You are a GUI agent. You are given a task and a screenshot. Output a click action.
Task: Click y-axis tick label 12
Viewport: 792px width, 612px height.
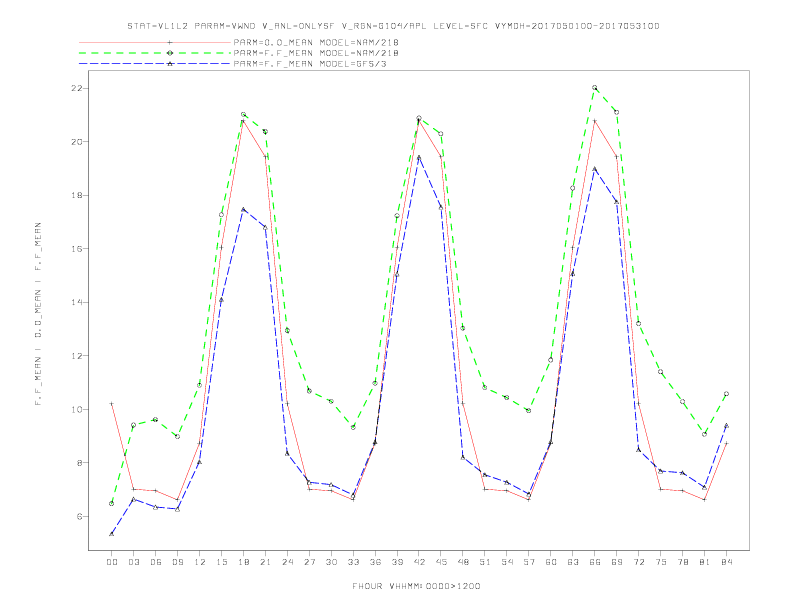click(x=76, y=356)
